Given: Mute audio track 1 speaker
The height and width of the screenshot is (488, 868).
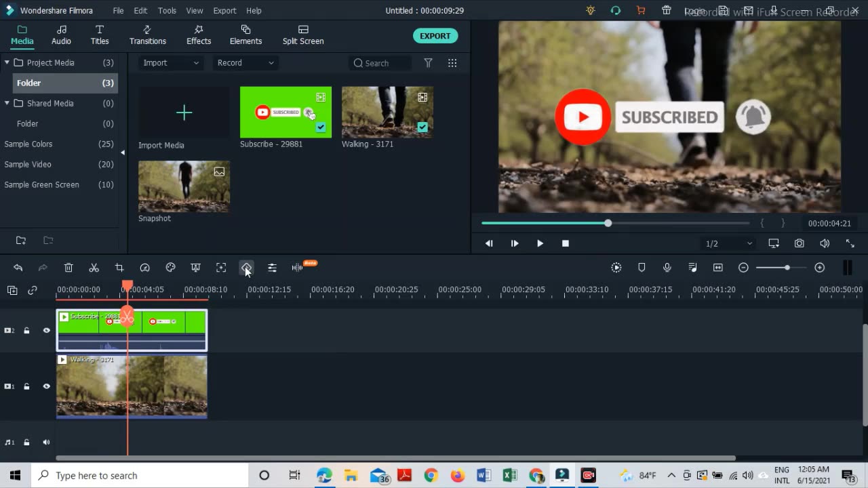Looking at the screenshot, I should [x=47, y=443].
